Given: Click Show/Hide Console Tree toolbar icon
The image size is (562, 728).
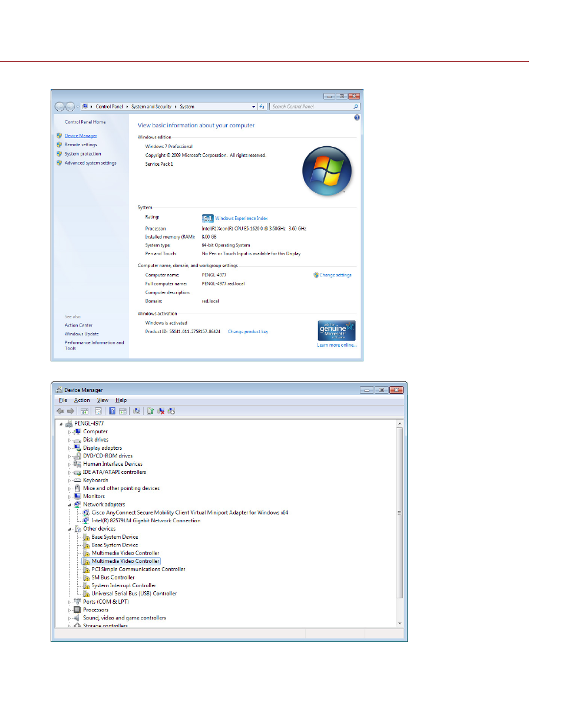Looking at the screenshot, I should click(85, 411).
